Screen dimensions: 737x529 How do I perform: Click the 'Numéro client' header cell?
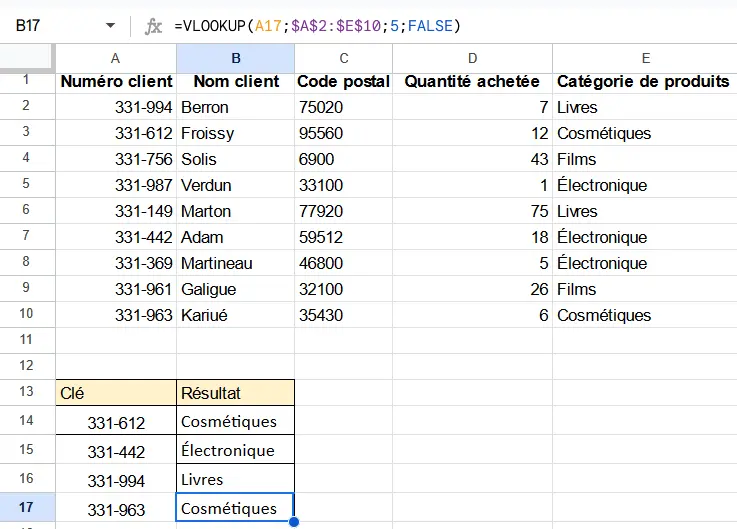[116, 82]
